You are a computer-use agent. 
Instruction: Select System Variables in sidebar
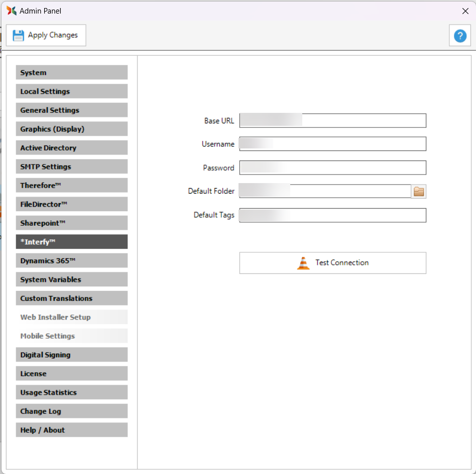tap(71, 279)
